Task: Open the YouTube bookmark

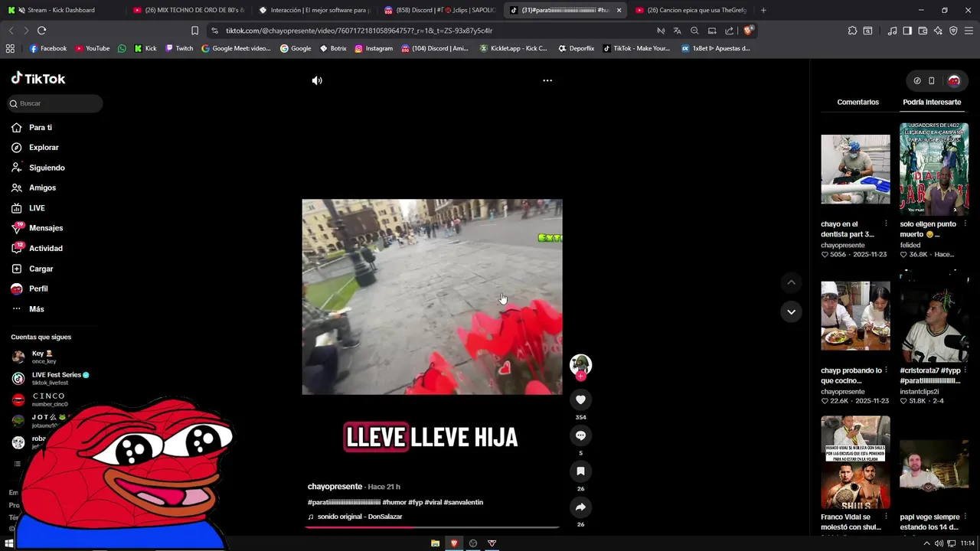Action: pyautogui.click(x=92, y=48)
